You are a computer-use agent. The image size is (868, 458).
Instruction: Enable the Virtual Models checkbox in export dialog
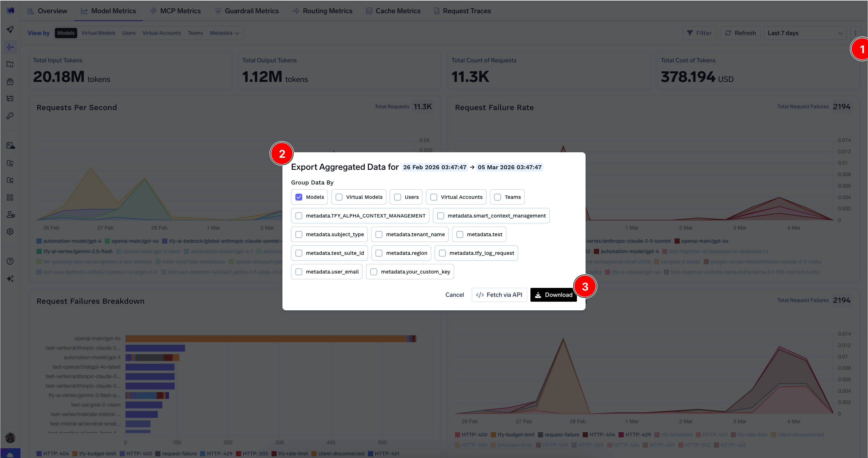[339, 197]
